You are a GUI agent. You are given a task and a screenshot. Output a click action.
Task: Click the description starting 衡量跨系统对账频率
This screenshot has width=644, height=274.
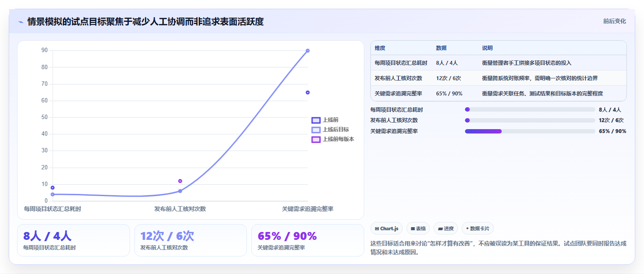pyautogui.click(x=540, y=78)
